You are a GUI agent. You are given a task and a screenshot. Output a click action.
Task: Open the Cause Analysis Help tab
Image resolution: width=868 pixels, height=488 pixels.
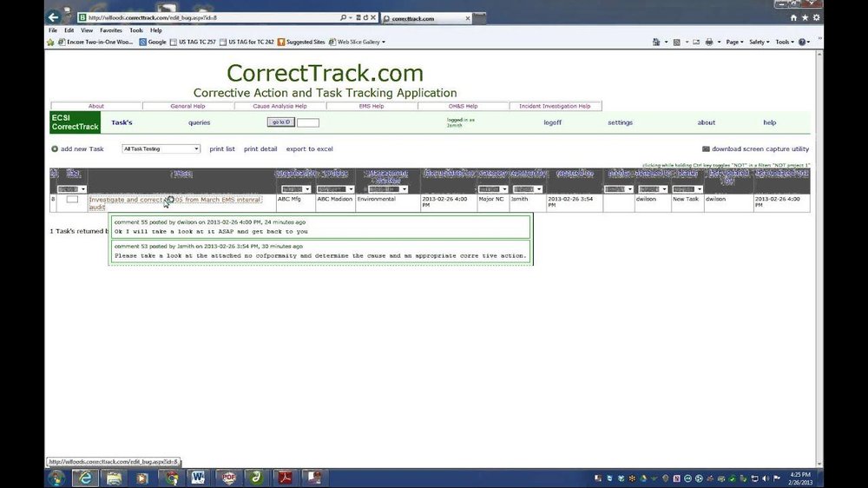coord(279,106)
